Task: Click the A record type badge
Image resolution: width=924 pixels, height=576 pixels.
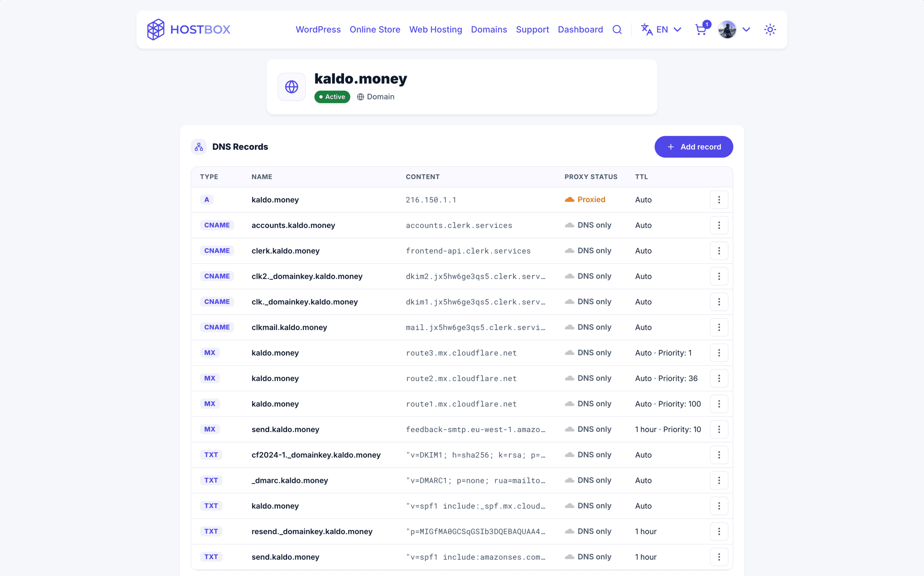Action: 207,200
